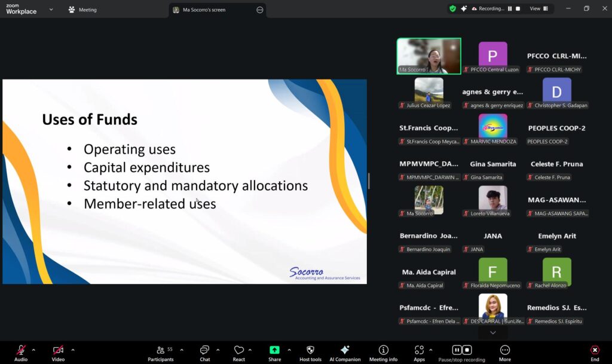Open the Zoom Workplace dropdown arrow
Screen dimensions: 612x364
click(x=51, y=10)
